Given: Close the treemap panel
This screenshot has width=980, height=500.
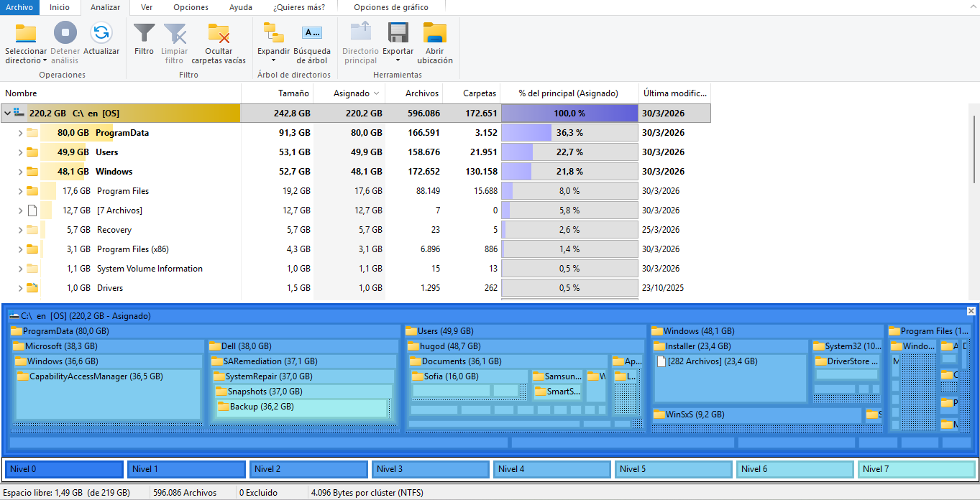Looking at the screenshot, I should coord(971,311).
